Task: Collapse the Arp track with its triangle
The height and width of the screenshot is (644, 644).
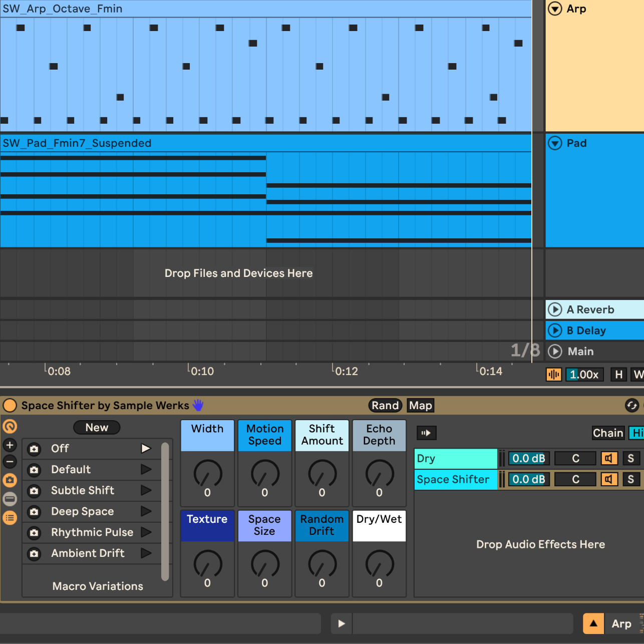Action: pyautogui.click(x=555, y=9)
